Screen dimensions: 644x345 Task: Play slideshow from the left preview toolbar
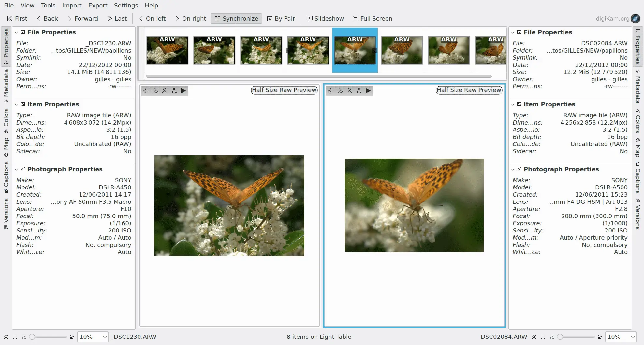coord(183,91)
